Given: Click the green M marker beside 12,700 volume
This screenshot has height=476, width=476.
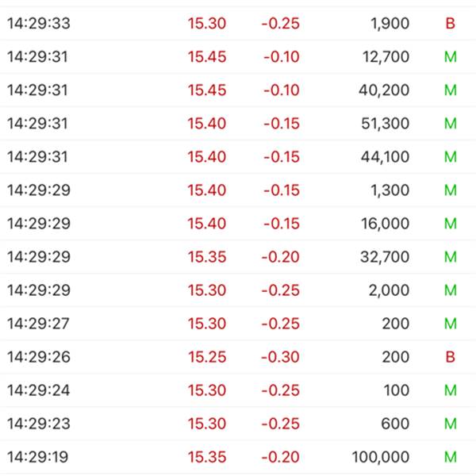Looking at the screenshot, I should click(x=450, y=57).
